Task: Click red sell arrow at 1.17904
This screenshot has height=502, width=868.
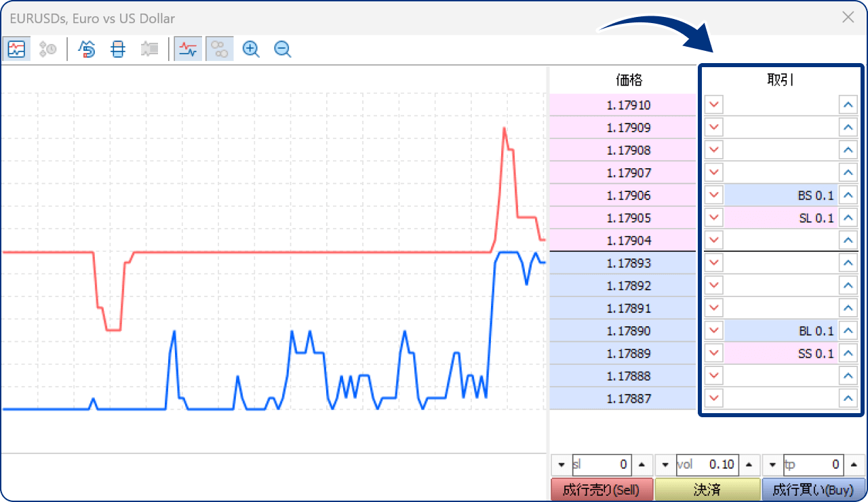Action: pyautogui.click(x=714, y=240)
